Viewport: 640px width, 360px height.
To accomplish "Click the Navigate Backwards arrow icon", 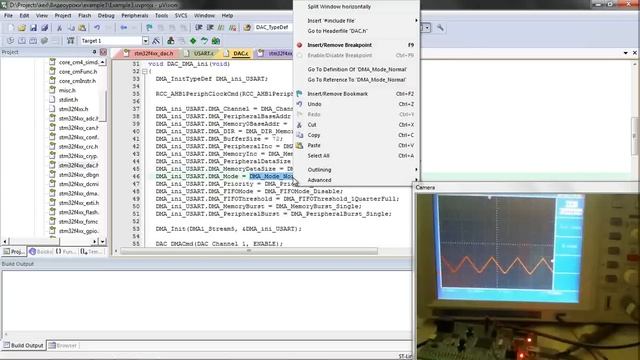I will [123, 28].
